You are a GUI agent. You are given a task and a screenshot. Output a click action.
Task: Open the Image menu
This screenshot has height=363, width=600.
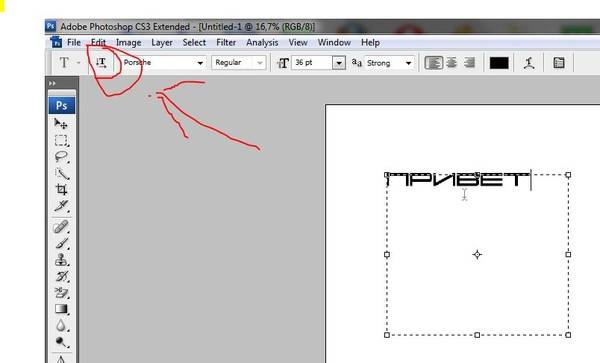pyautogui.click(x=129, y=42)
